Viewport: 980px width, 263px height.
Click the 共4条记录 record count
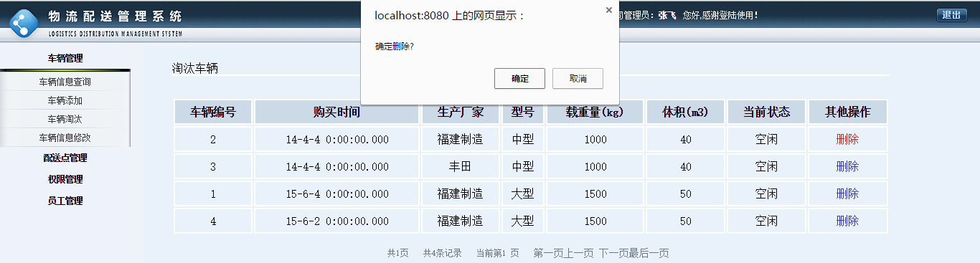point(442,253)
